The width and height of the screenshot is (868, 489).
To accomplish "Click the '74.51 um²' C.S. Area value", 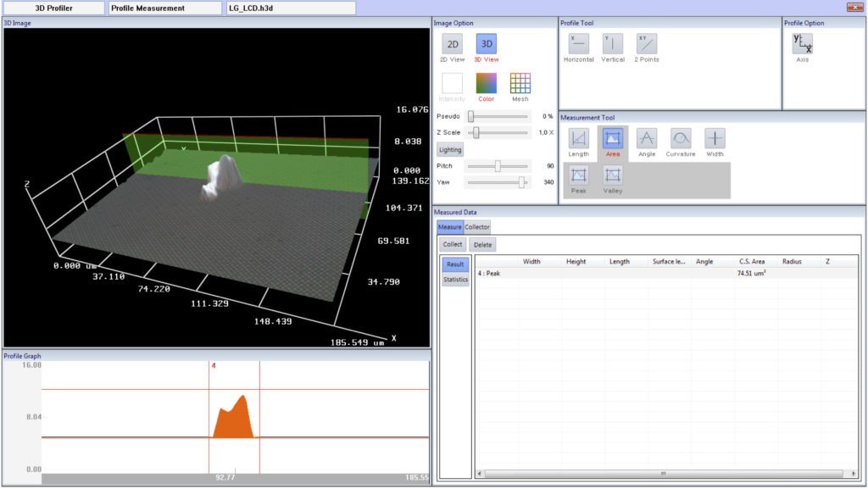I will (x=751, y=273).
